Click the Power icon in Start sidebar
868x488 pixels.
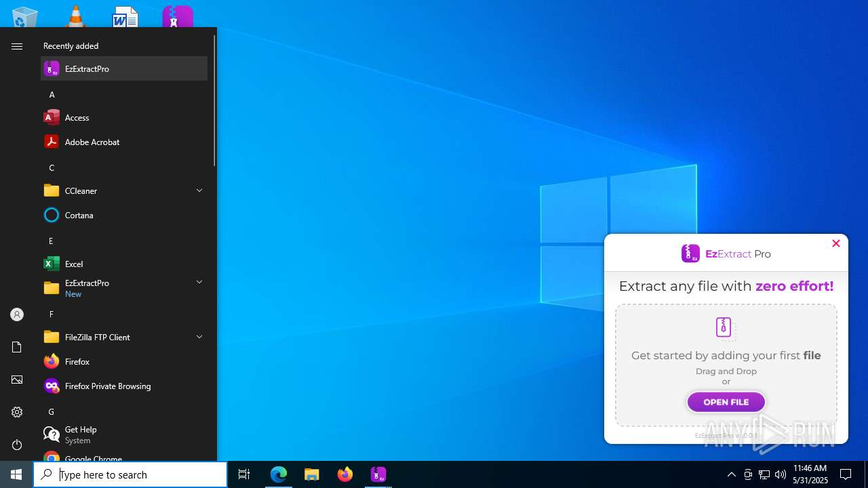point(17,445)
